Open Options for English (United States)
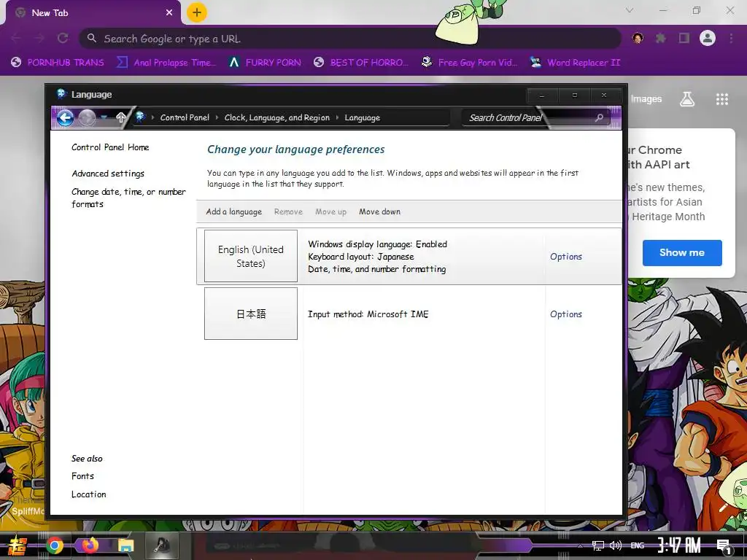747x560 pixels. 566,256
